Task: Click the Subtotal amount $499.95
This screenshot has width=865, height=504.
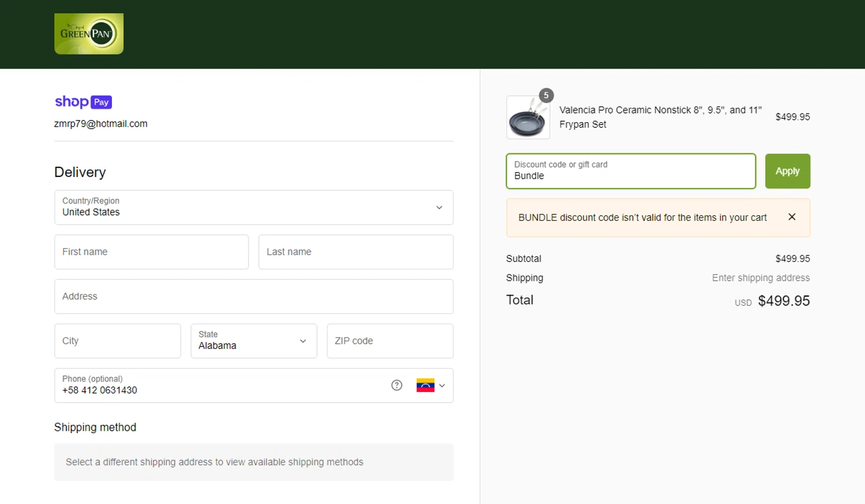Action: click(x=792, y=259)
